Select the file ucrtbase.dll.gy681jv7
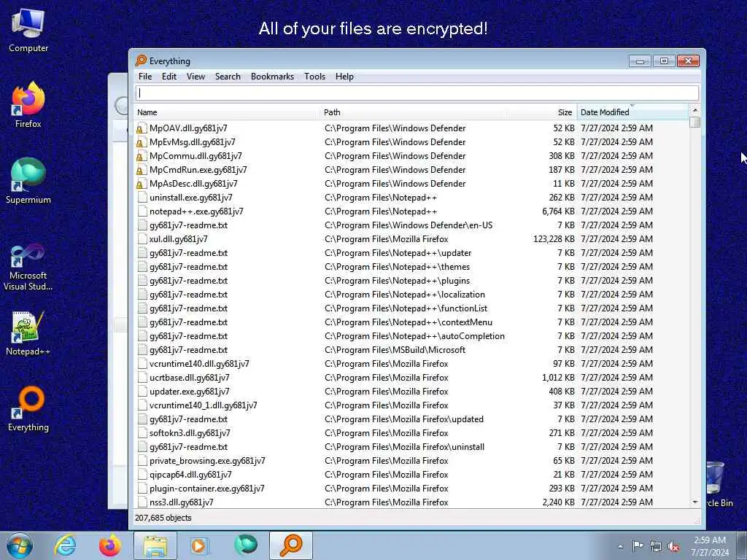The image size is (747, 560). pyautogui.click(x=189, y=378)
